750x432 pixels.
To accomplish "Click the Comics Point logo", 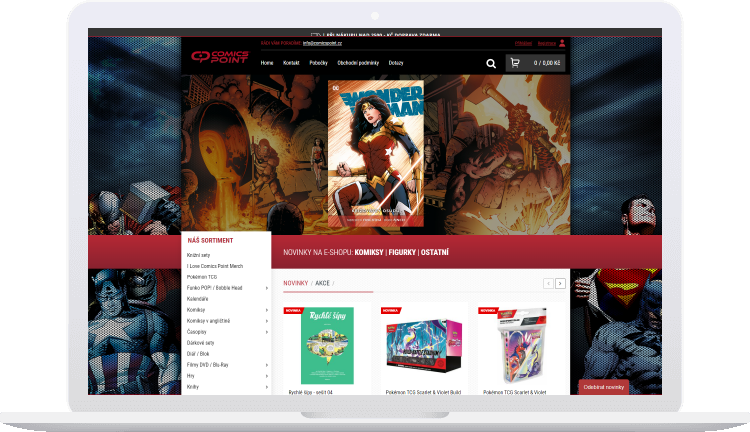I will coord(220,57).
